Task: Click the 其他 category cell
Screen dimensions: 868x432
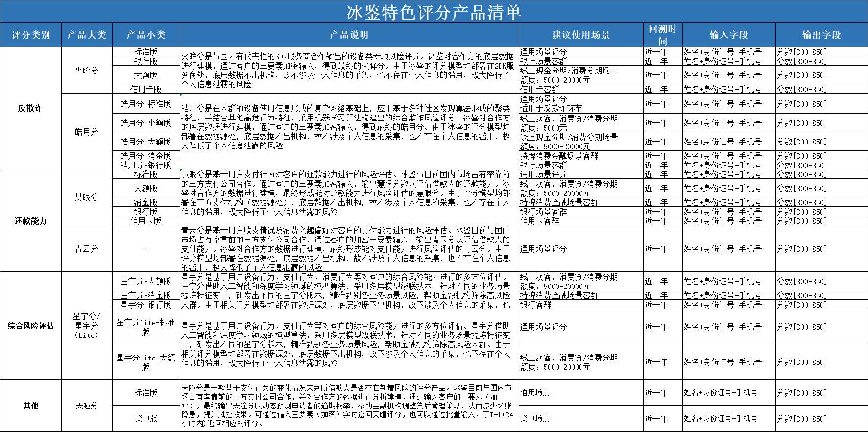Action: tap(31, 406)
